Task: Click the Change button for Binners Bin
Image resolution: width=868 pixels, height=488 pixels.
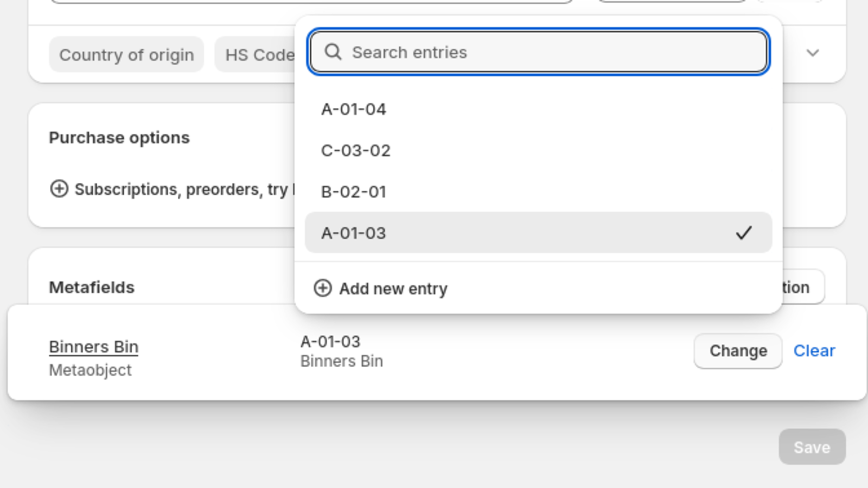Action: (x=738, y=351)
